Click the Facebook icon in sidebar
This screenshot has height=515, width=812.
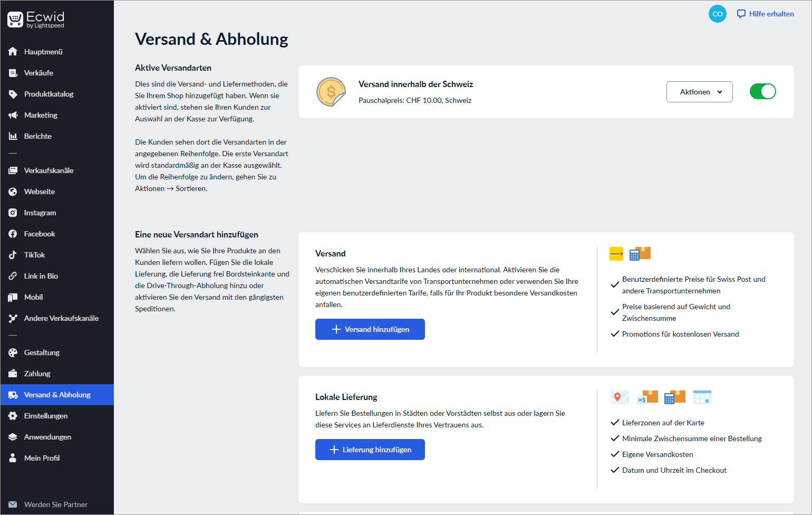point(13,234)
